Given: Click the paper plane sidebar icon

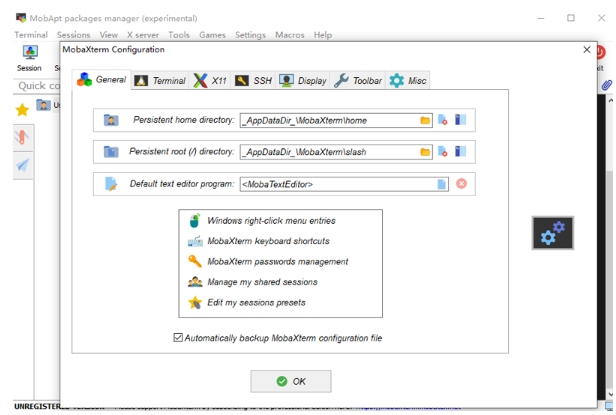Looking at the screenshot, I should coord(22,165).
